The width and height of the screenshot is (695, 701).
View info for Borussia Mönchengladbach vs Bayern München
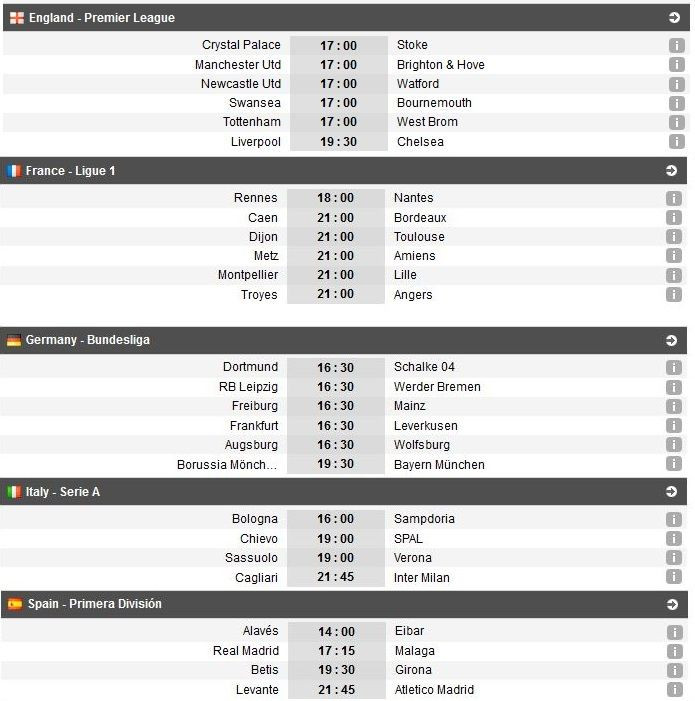click(x=675, y=465)
